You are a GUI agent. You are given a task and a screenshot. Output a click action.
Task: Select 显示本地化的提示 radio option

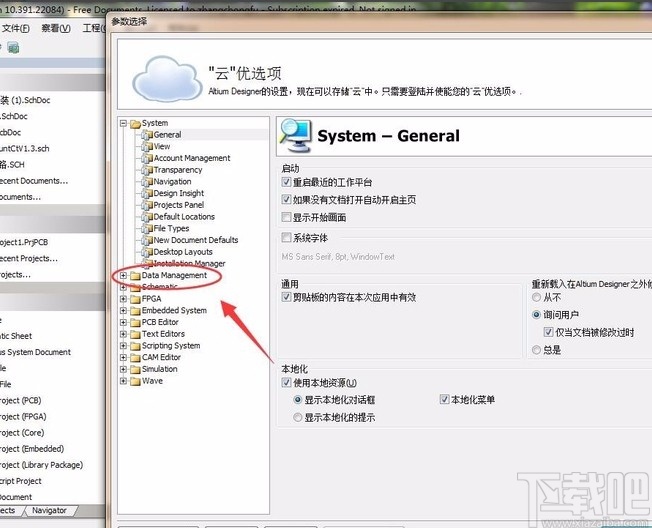tap(297, 417)
